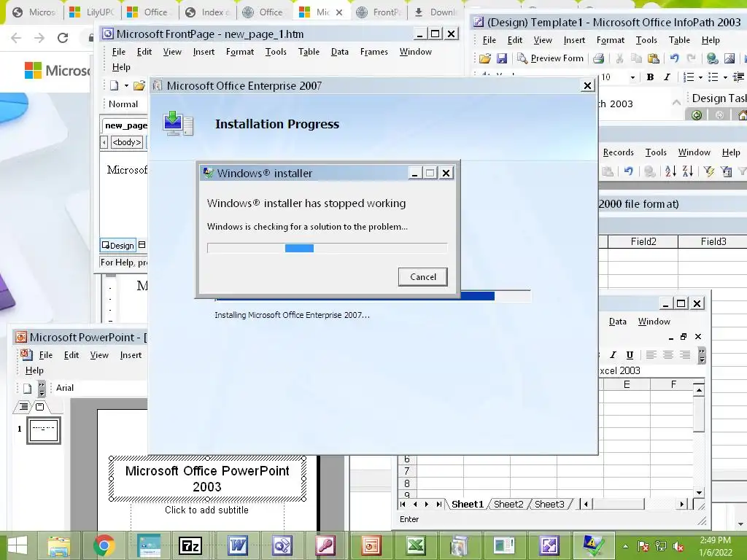Insert hyperlink globe icon in InfoPath
This screenshot has width=747, height=560.
[712, 58]
